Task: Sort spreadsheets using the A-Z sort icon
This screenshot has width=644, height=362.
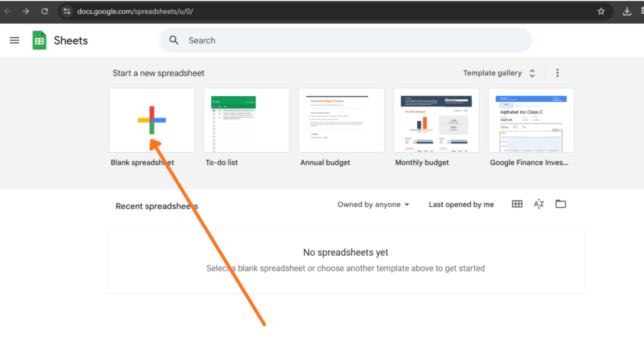Action: (x=538, y=204)
